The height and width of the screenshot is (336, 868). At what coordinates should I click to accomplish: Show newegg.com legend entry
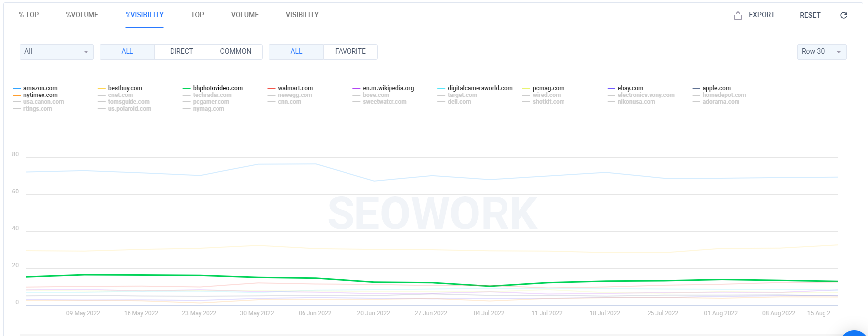290,95
